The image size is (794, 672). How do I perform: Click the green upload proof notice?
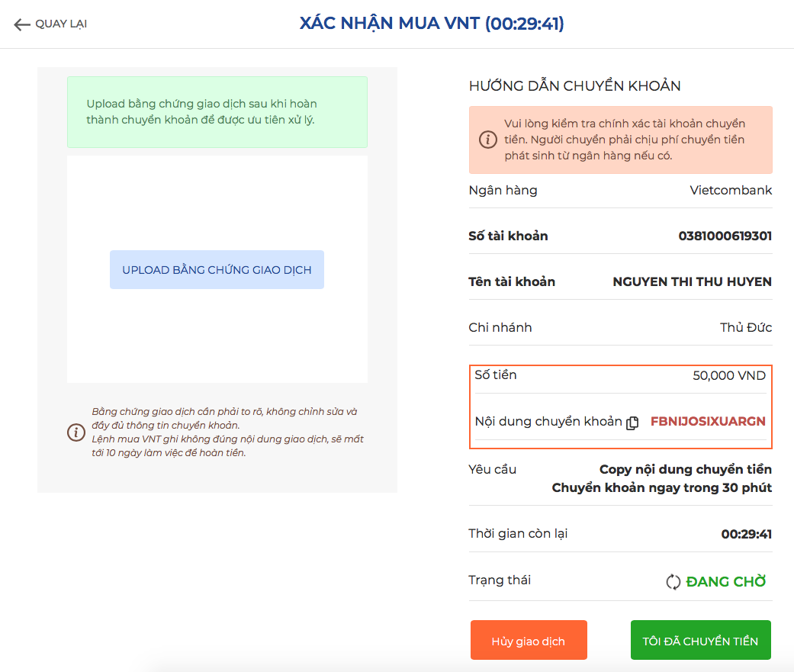pos(217,112)
